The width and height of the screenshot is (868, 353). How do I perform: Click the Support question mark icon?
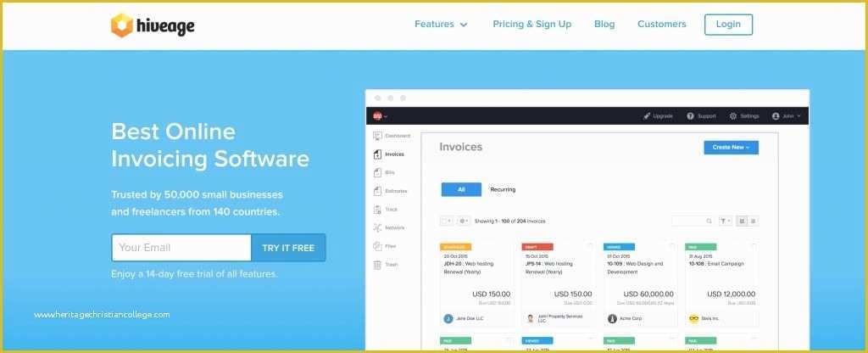click(x=690, y=116)
